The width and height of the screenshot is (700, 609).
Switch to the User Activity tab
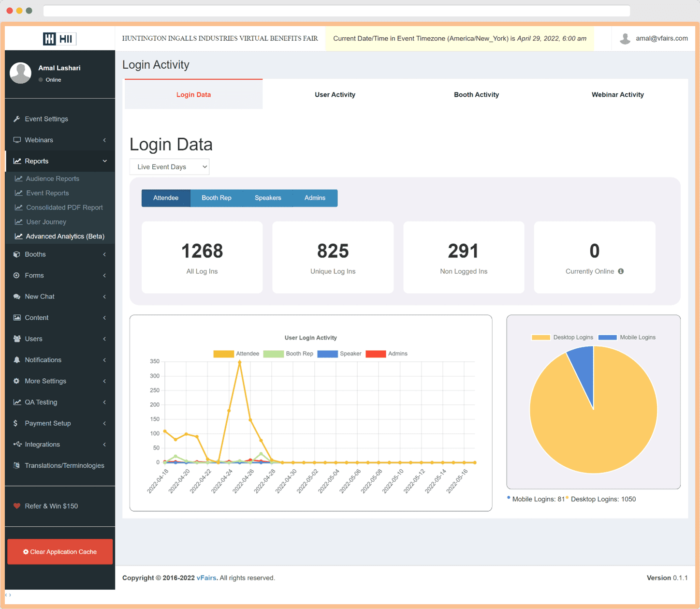coord(335,94)
